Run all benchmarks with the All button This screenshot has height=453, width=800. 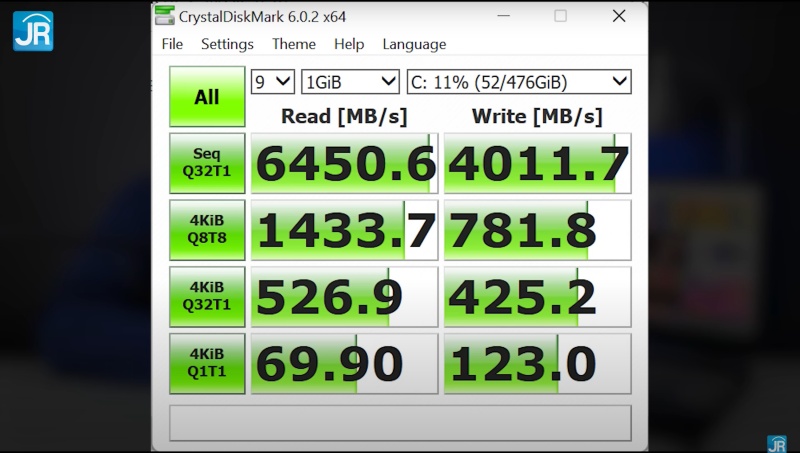coord(207,97)
